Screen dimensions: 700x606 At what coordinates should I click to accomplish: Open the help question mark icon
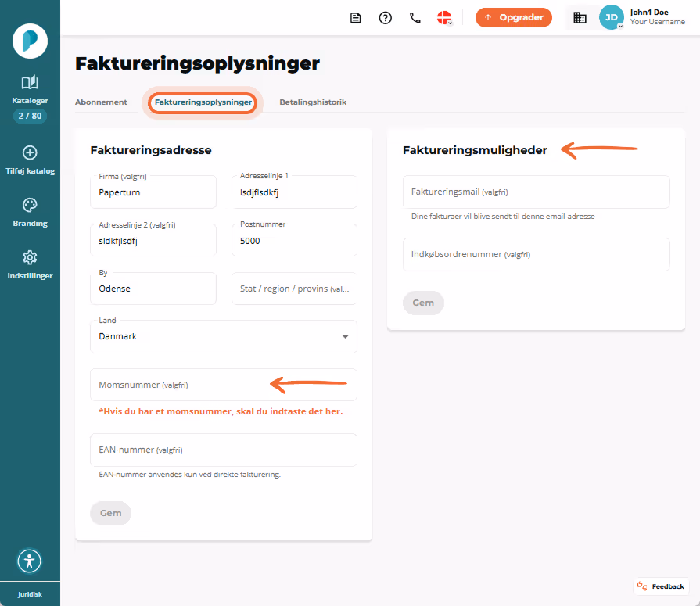(386, 18)
